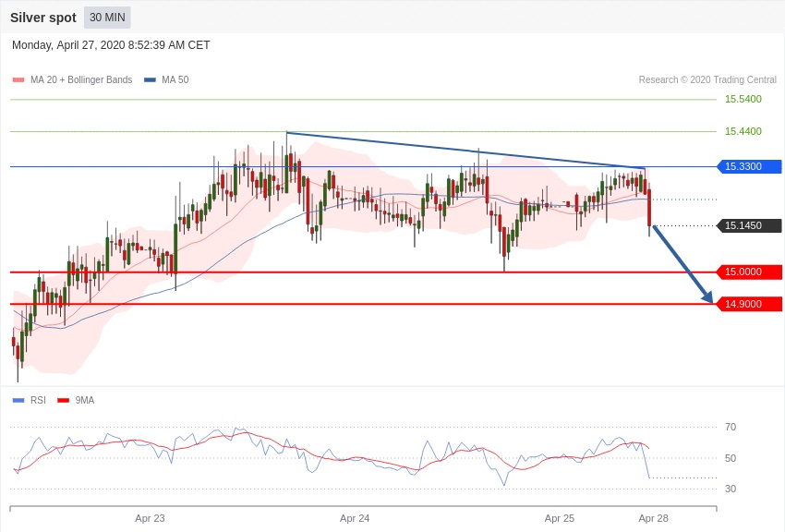Click the date and time stamp text
The image size is (785, 532).
(111, 45)
